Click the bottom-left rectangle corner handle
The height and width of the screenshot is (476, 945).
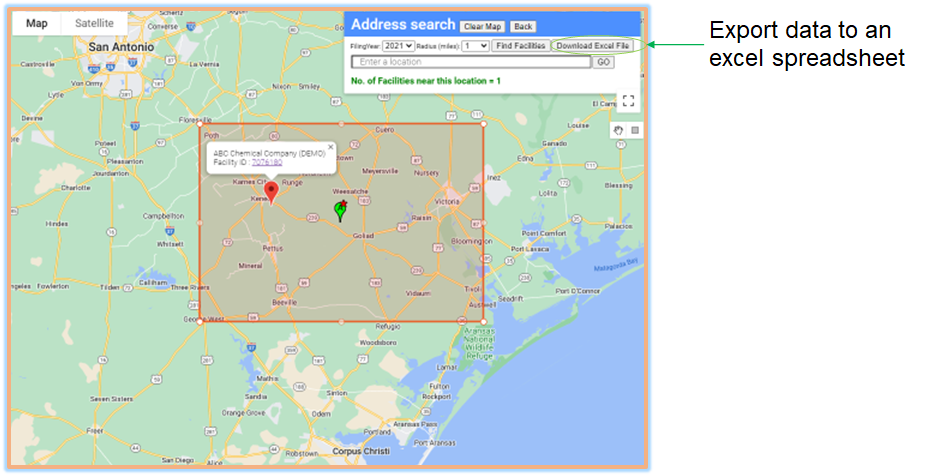(200, 321)
